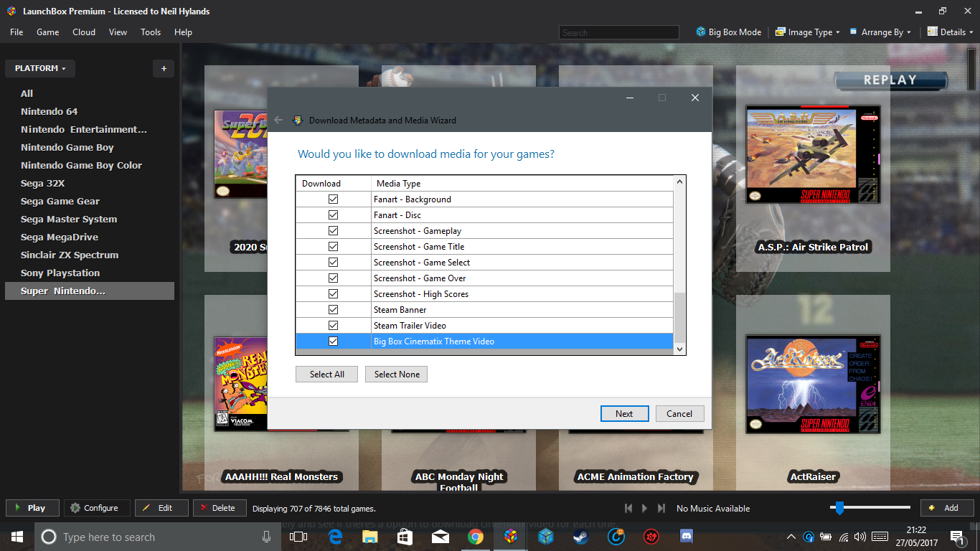Open the Help menu
This screenshot has height=551, width=980.
(x=183, y=32)
